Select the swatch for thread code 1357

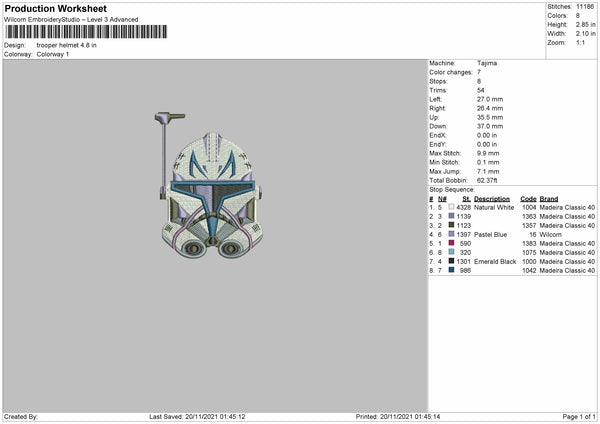[452, 225]
